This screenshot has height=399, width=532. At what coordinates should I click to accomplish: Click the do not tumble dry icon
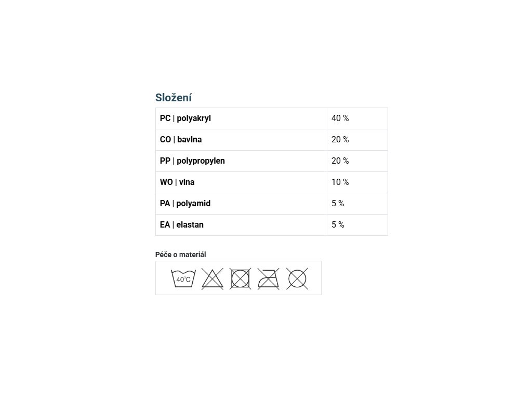coord(241,278)
